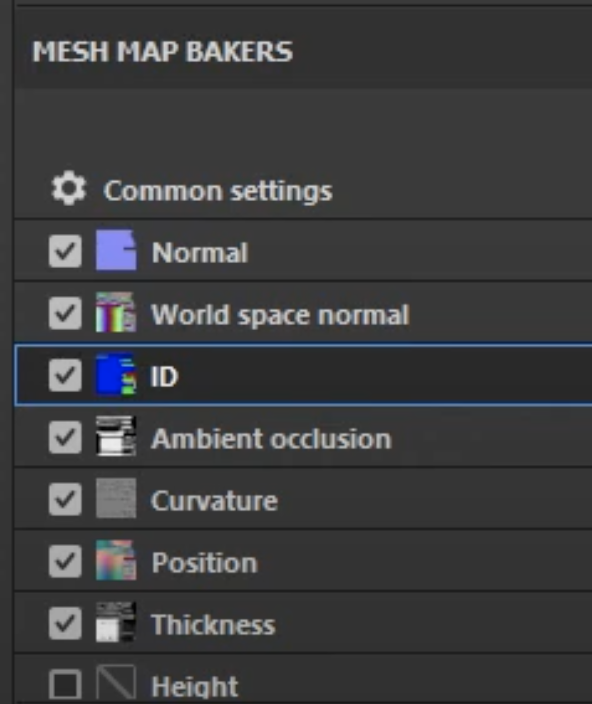Image resolution: width=592 pixels, height=704 pixels.
Task: Click the Mesh Map Bakers header
Action: 162,51
